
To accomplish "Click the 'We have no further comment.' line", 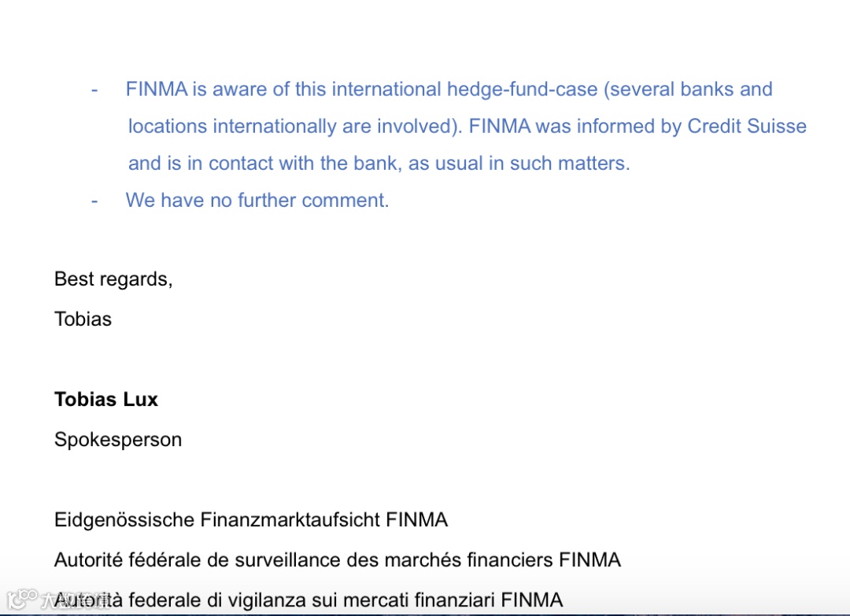I will [257, 200].
